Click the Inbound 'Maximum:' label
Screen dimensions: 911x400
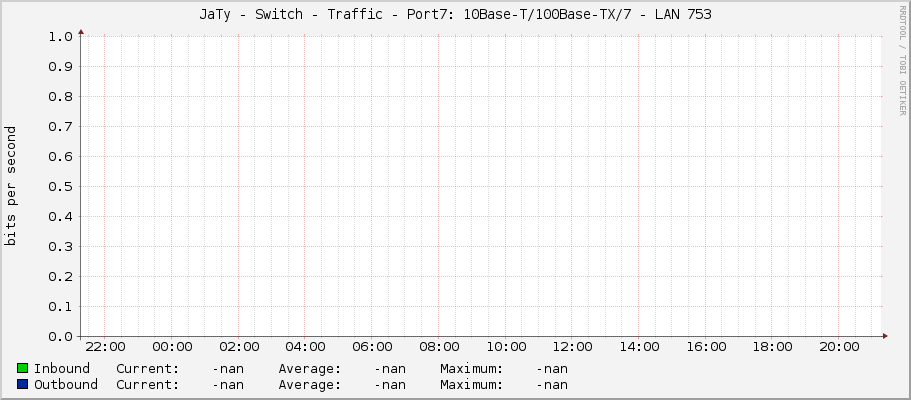click(472, 369)
